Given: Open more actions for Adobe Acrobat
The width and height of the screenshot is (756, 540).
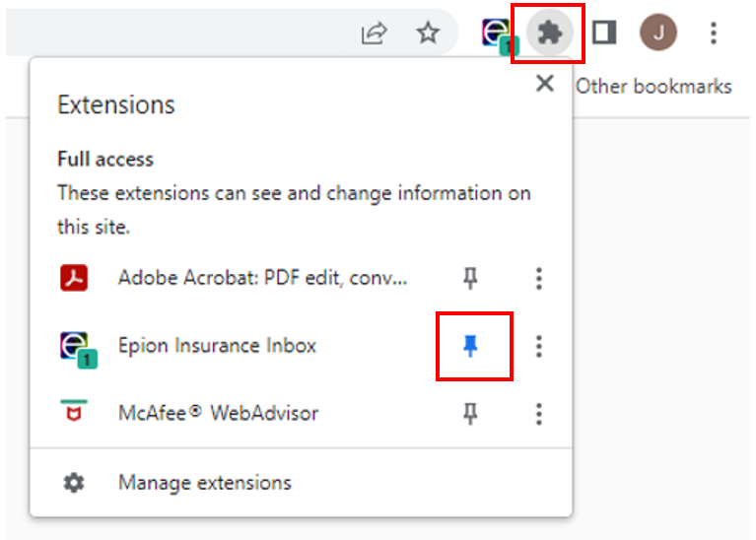Looking at the screenshot, I should 539,279.
